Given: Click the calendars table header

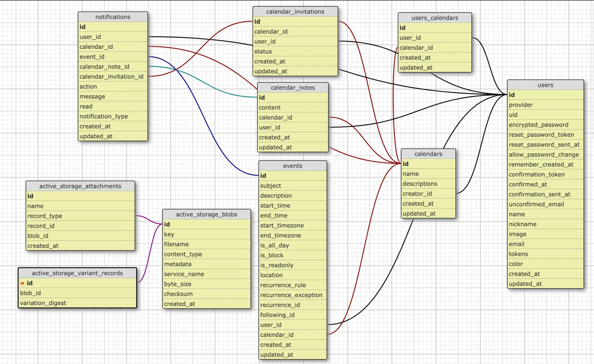Looking at the screenshot, I should pos(428,154).
